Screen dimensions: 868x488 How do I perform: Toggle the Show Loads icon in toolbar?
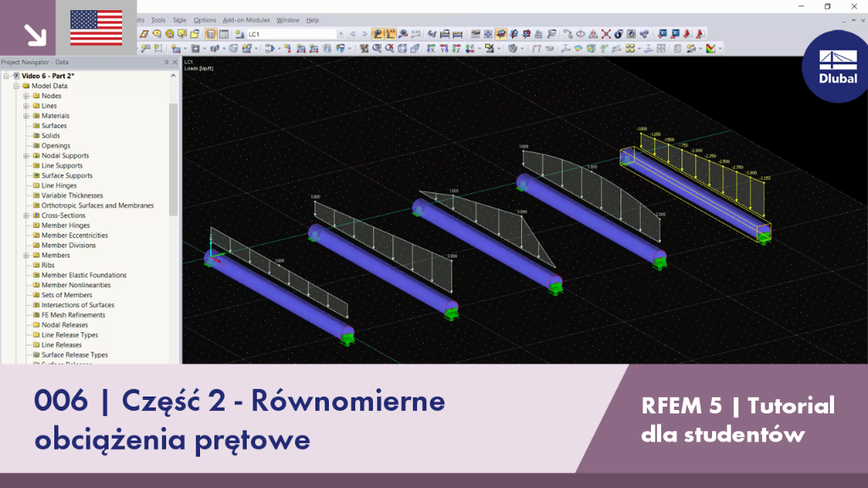(377, 34)
